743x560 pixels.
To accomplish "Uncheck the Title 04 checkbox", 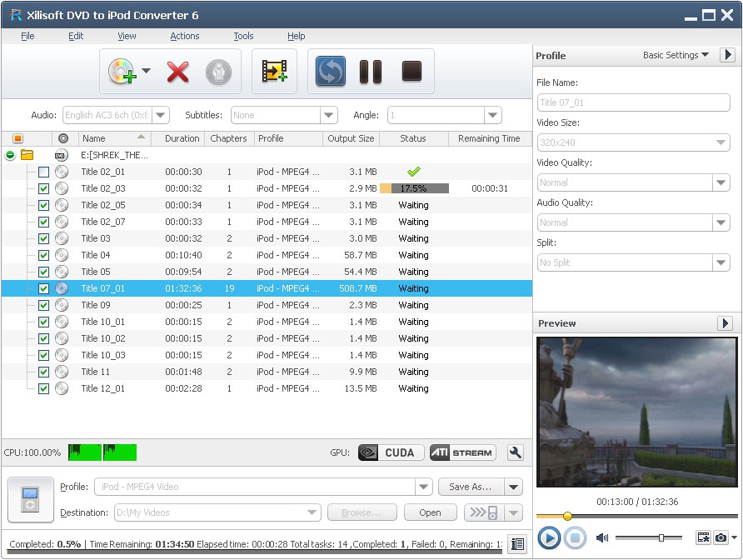I will point(43,255).
